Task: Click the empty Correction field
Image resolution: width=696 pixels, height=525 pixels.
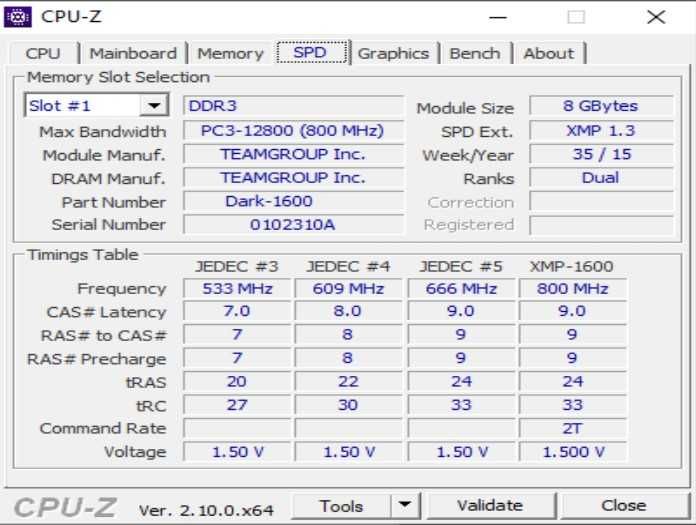Action: coord(601,201)
